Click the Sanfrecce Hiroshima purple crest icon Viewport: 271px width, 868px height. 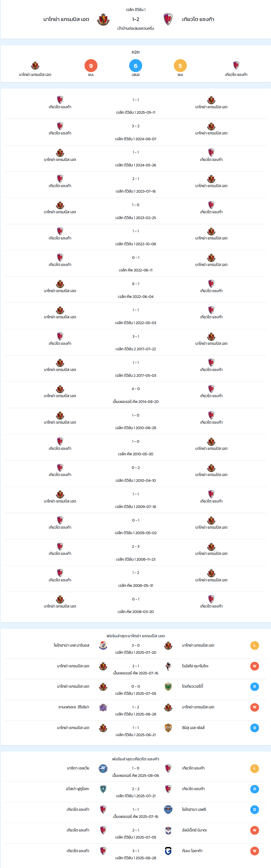(103, 707)
